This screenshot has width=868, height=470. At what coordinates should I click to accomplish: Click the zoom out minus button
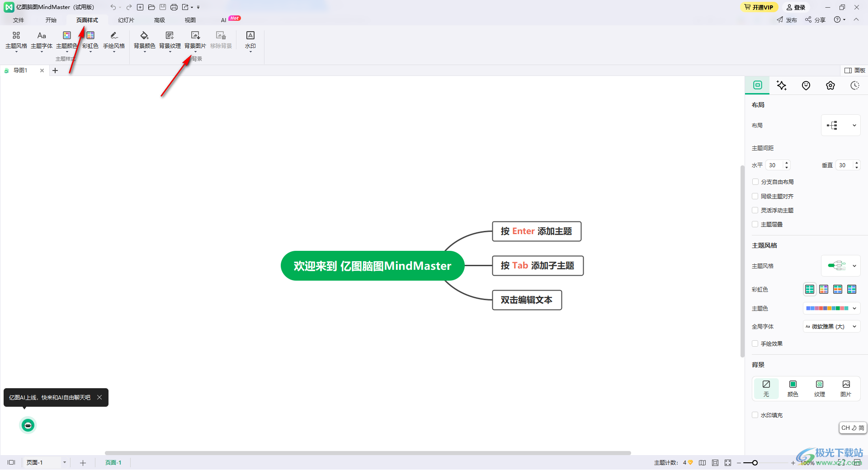click(739, 463)
